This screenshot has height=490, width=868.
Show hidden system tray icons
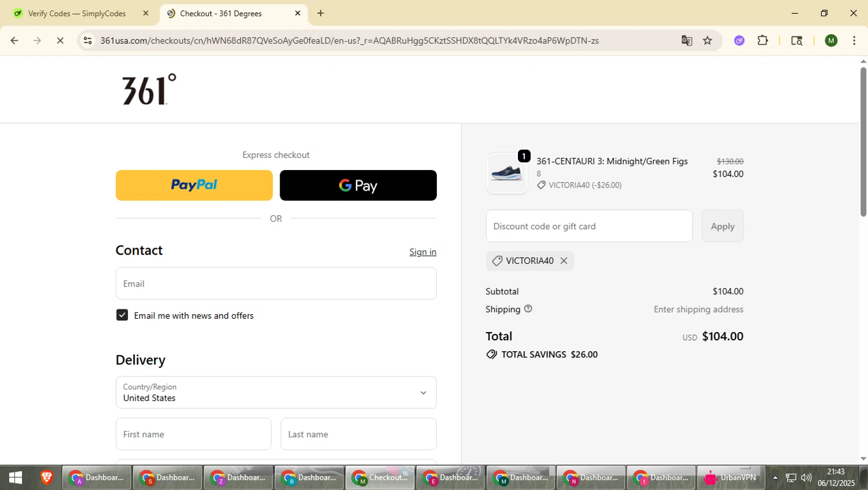[775, 478]
